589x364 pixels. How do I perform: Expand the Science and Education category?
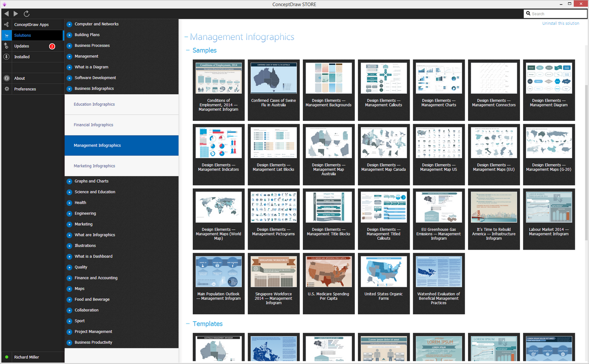pyautogui.click(x=69, y=192)
